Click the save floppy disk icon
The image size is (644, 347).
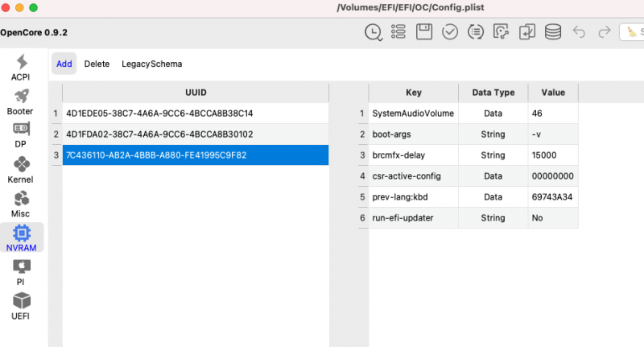point(424,32)
